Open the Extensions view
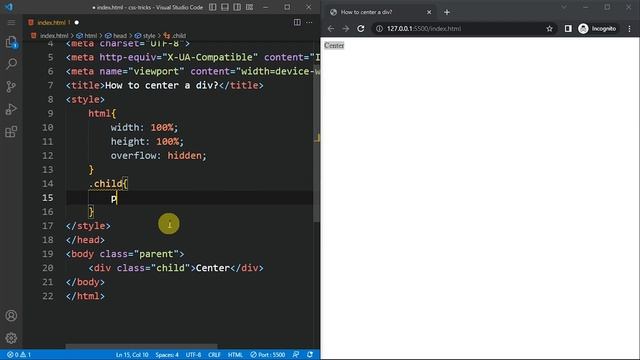Image resolution: width=640 pixels, height=360 pixels. pyautogui.click(x=11, y=131)
